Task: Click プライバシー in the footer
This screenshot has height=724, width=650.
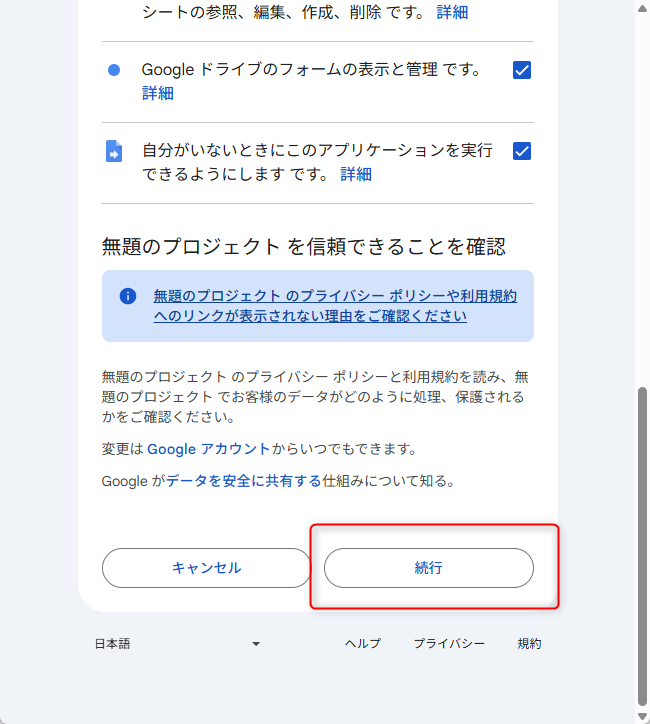Action: tap(449, 644)
